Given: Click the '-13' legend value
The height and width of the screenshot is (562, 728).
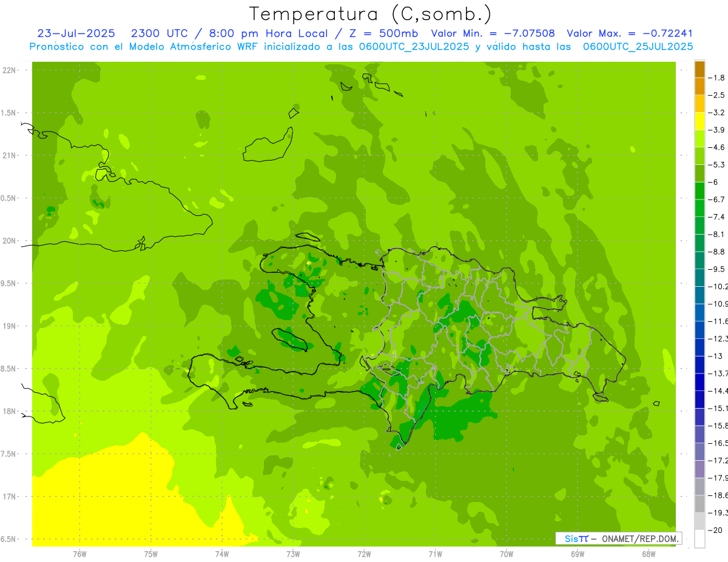Looking at the screenshot, I should (715, 356).
